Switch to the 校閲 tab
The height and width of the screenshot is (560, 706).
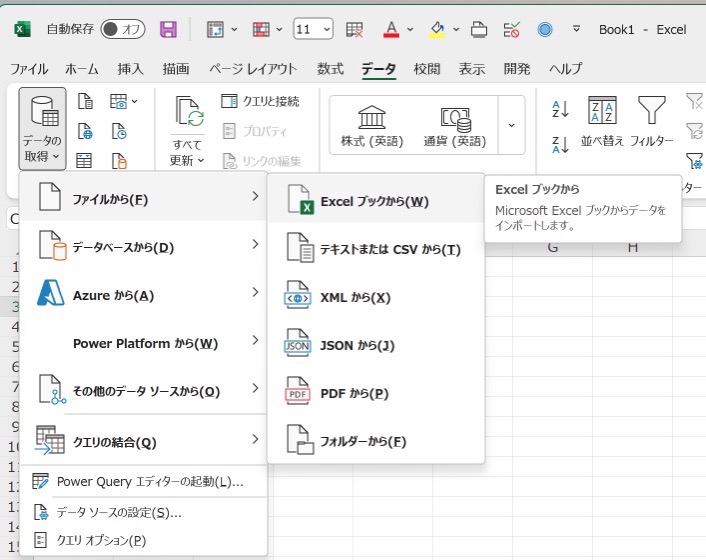coord(426,69)
